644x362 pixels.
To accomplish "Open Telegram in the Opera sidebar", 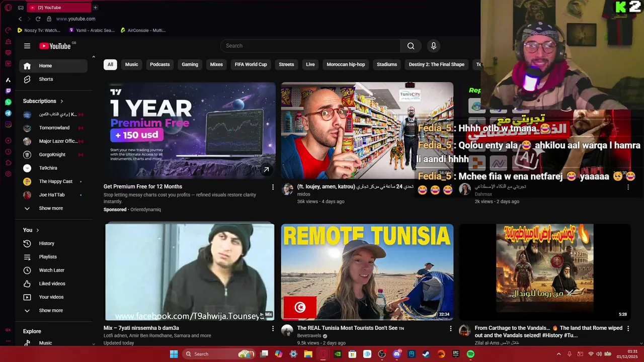I will pyautogui.click(x=8, y=113).
